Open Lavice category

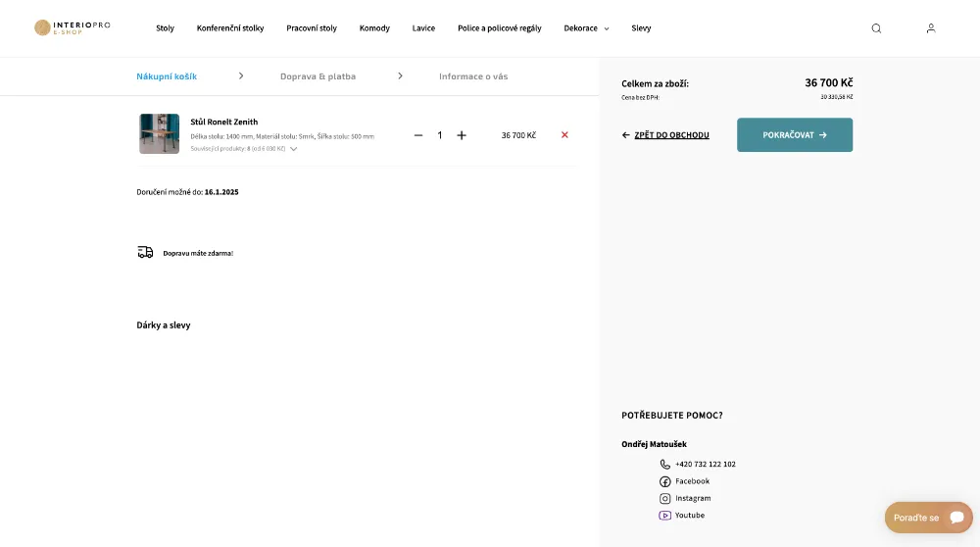(x=423, y=28)
